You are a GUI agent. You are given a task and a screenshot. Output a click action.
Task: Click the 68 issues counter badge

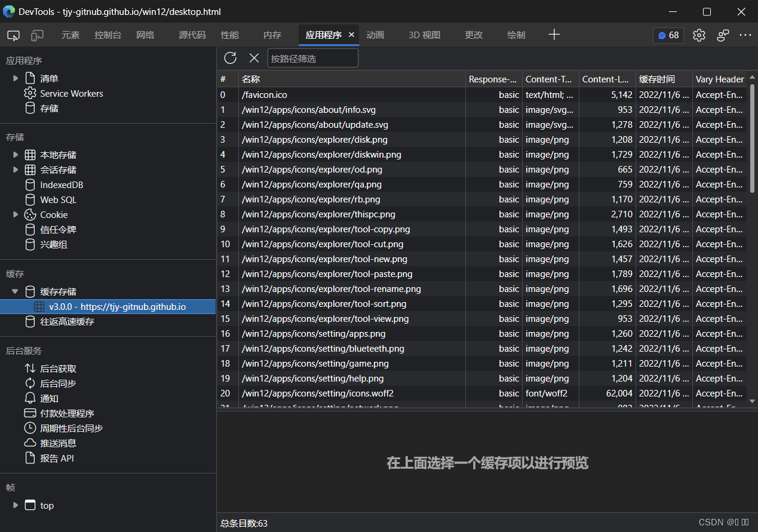tap(668, 35)
